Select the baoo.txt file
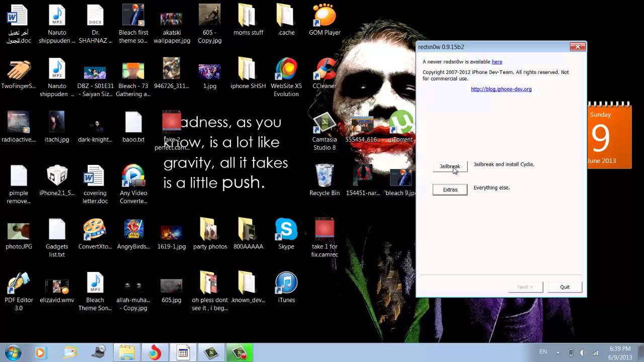The height and width of the screenshot is (362, 644). coord(133,127)
